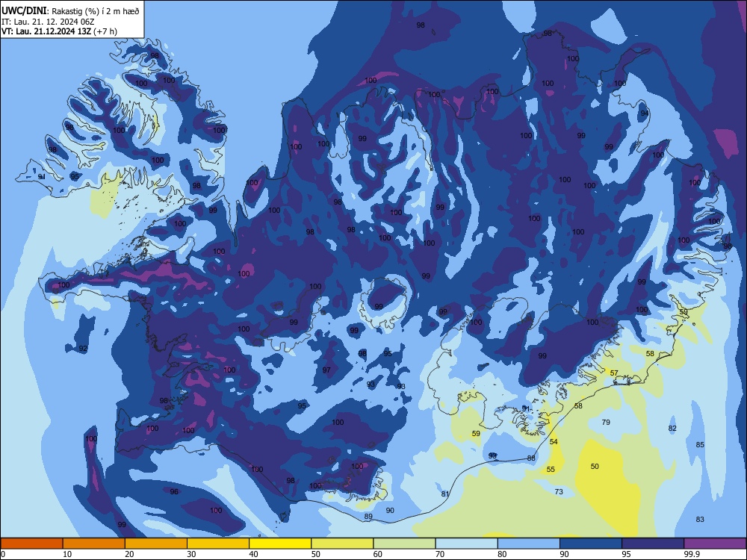This screenshot has height=560, width=747.
Task: Click the map value '57' on the map
Action: (614, 373)
